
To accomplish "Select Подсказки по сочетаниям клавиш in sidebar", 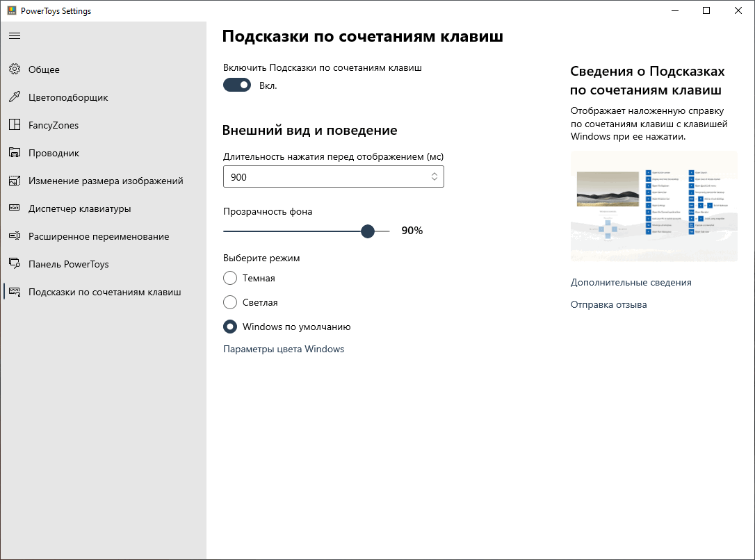I will pyautogui.click(x=103, y=292).
